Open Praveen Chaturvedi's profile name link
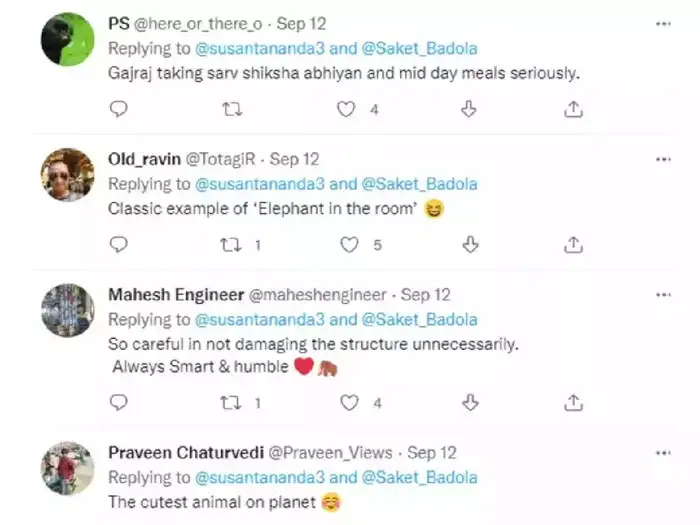700x525 pixels. (174, 453)
